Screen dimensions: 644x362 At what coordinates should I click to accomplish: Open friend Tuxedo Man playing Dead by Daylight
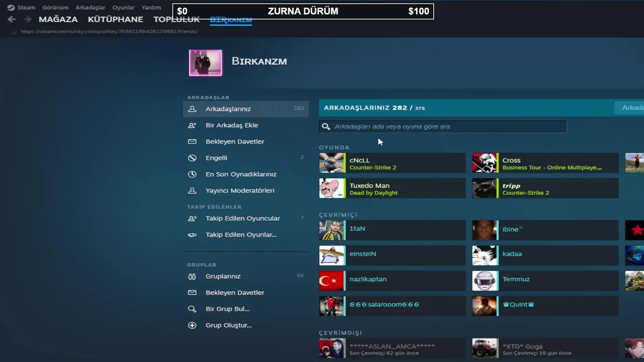click(x=392, y=188)
